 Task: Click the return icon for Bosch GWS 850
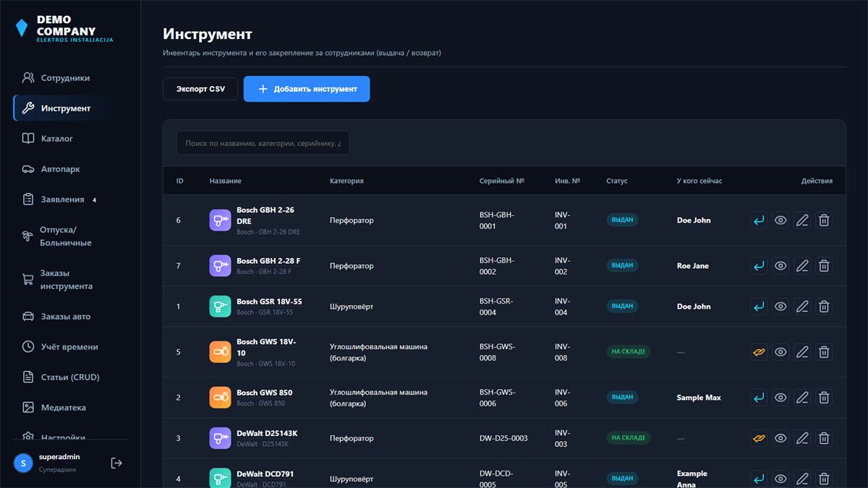point(759,398)
